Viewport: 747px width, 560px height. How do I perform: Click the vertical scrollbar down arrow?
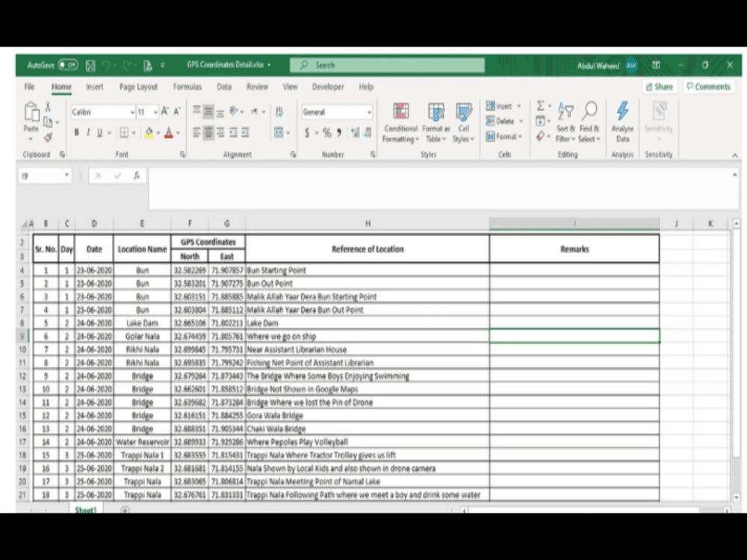click(x=736, y=497)
